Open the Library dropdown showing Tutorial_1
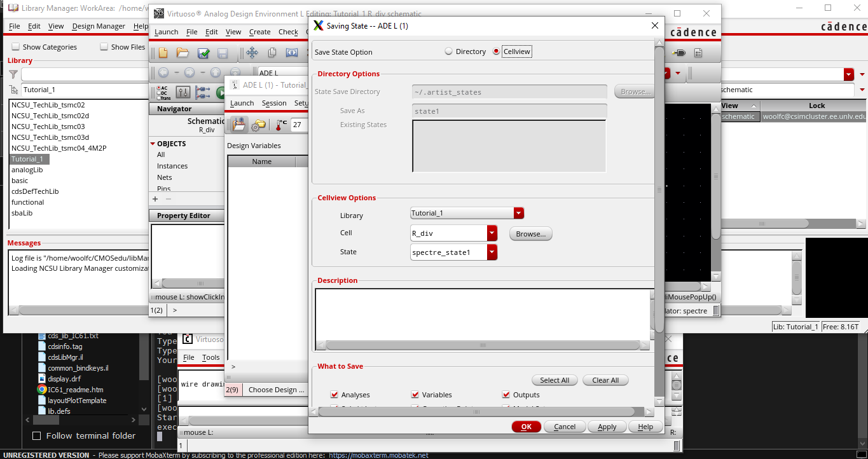Viewport: 868px width, 459px height. 519,213
